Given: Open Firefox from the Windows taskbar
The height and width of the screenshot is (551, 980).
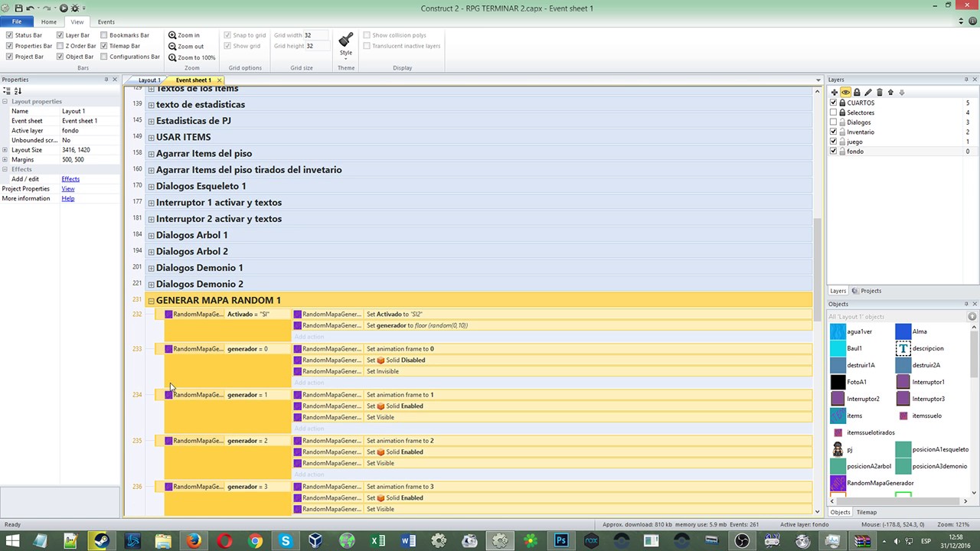Looking at the screenshot, I should tap(194, 541).
